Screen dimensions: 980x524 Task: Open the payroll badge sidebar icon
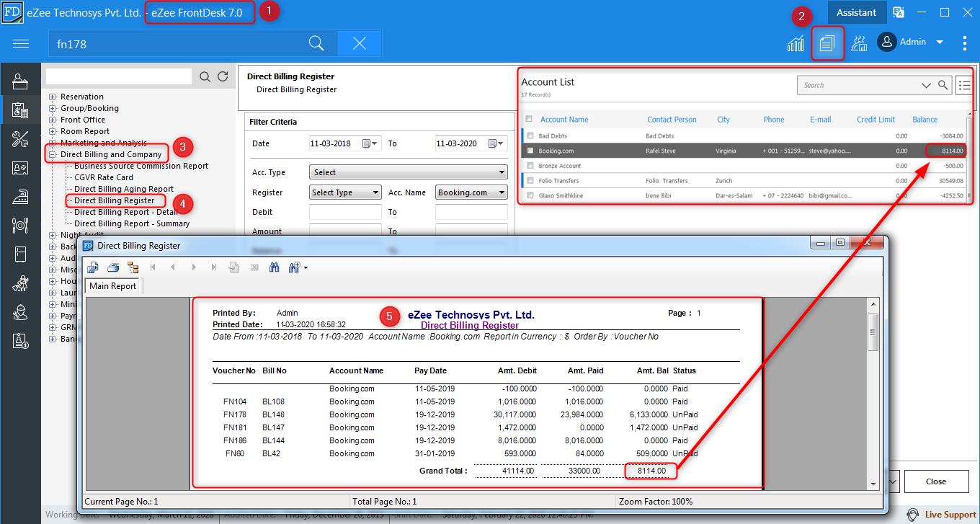coord(20,341)
